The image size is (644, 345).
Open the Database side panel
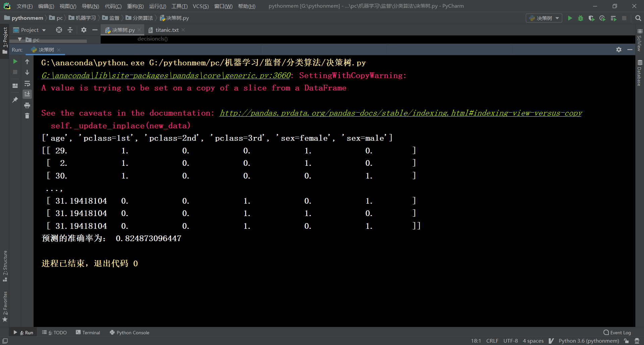(x=639, y=73)
